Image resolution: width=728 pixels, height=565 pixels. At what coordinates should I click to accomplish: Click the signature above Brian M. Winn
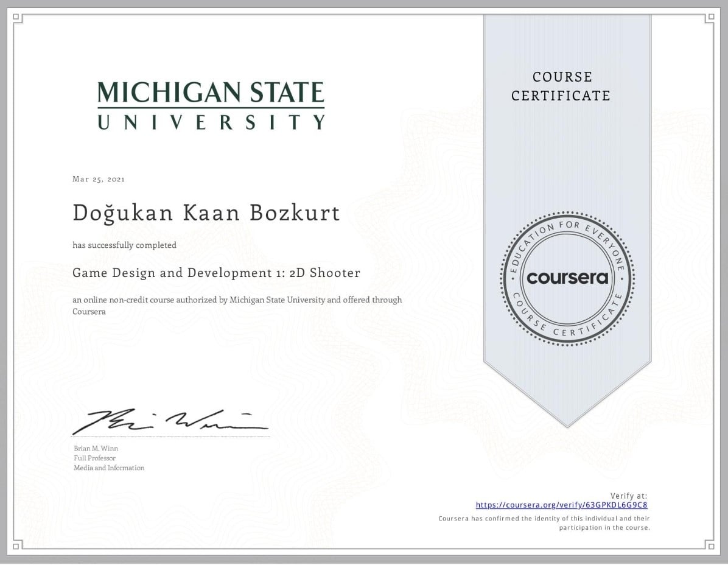(x=170, y=421)
